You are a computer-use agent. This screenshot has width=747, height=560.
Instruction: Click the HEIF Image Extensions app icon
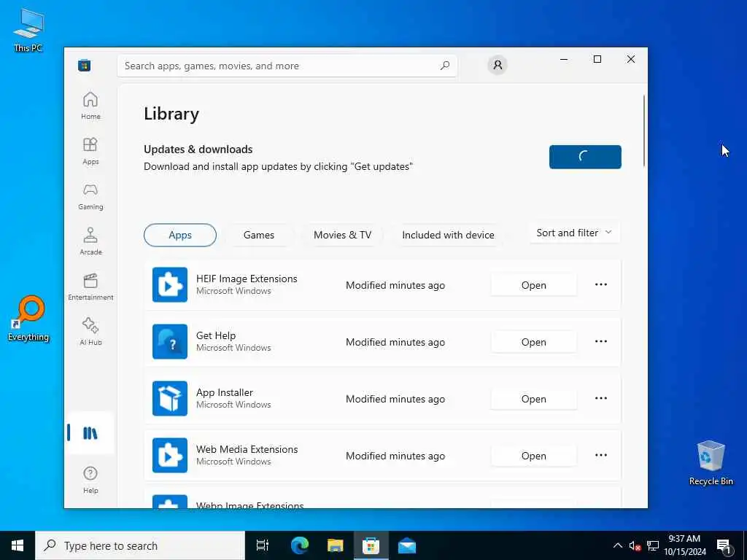coord(169,285)
